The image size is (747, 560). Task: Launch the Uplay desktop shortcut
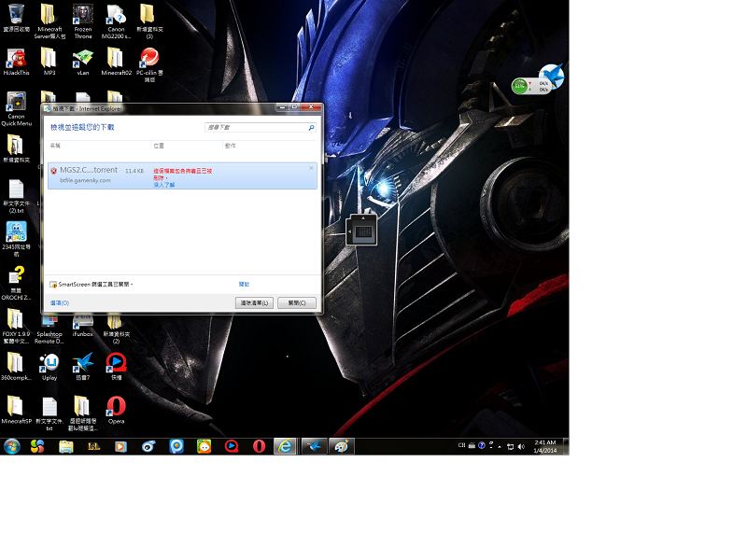49,366
